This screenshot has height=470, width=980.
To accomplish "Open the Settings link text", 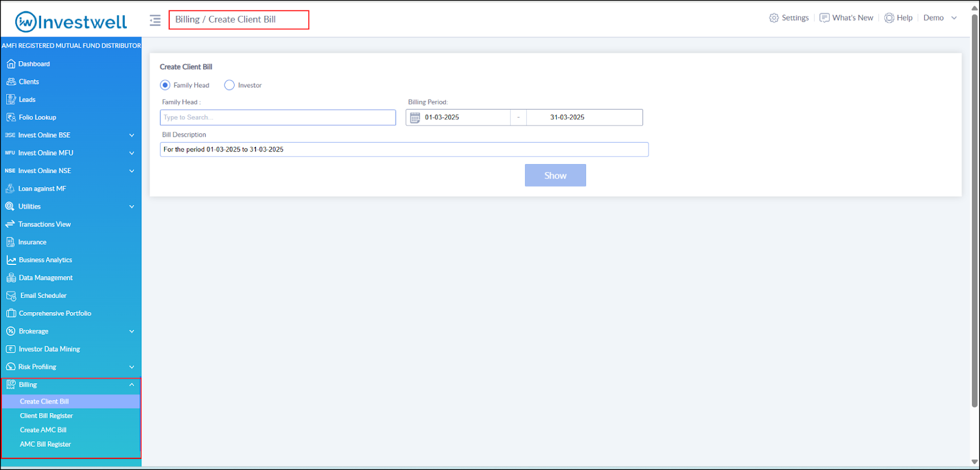I will [795, 18].
